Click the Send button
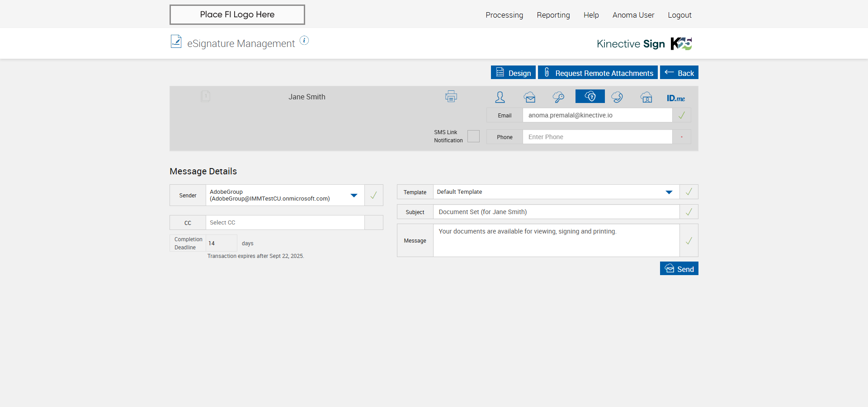 tap(679, 269)
